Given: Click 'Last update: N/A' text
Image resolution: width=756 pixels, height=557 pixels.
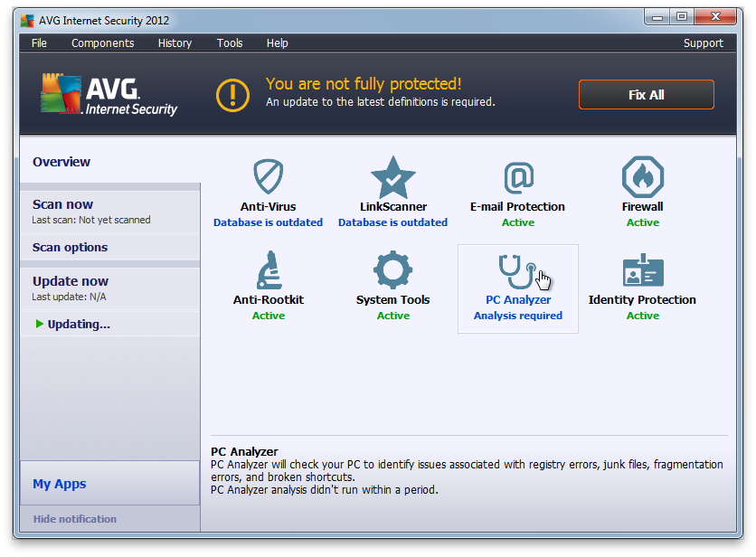Looking at the screenshot, I should click(69, 297).
